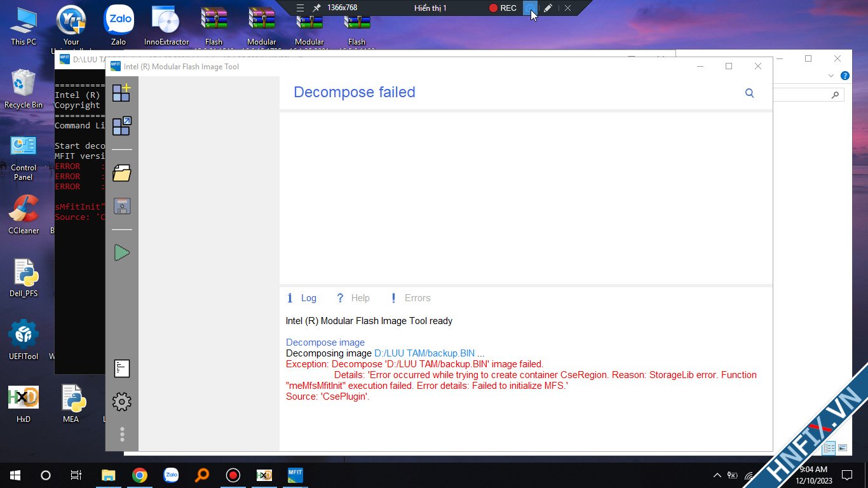Click the Decompose Image icon in sidebar

coord(121,126)
